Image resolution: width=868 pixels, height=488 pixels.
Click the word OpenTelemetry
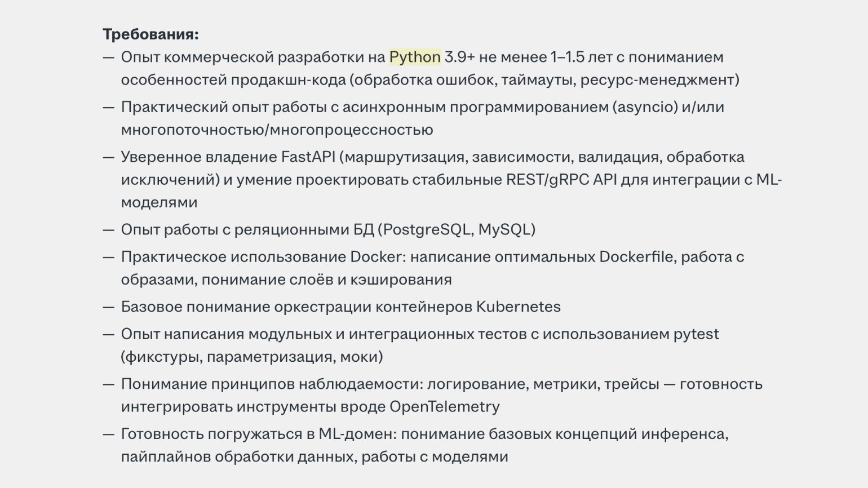[x=445, y=407]
